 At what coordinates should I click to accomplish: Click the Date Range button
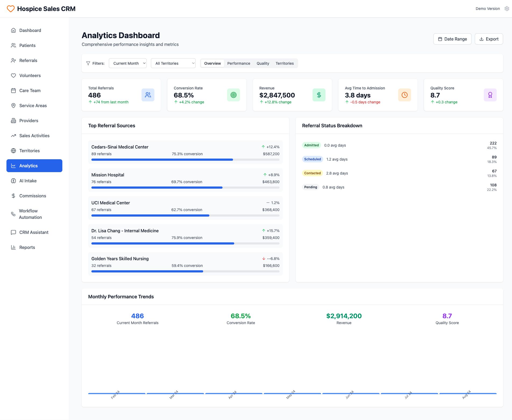coord(452,39)
